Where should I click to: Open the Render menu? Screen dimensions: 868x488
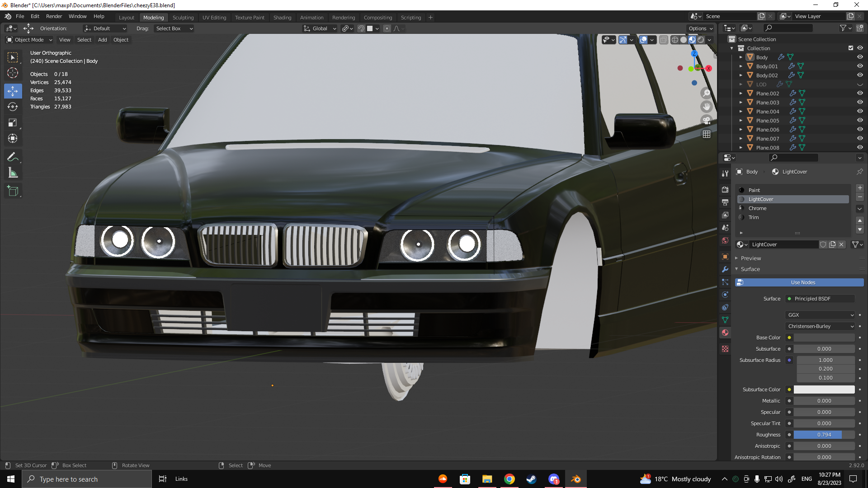tap(54, 16)
